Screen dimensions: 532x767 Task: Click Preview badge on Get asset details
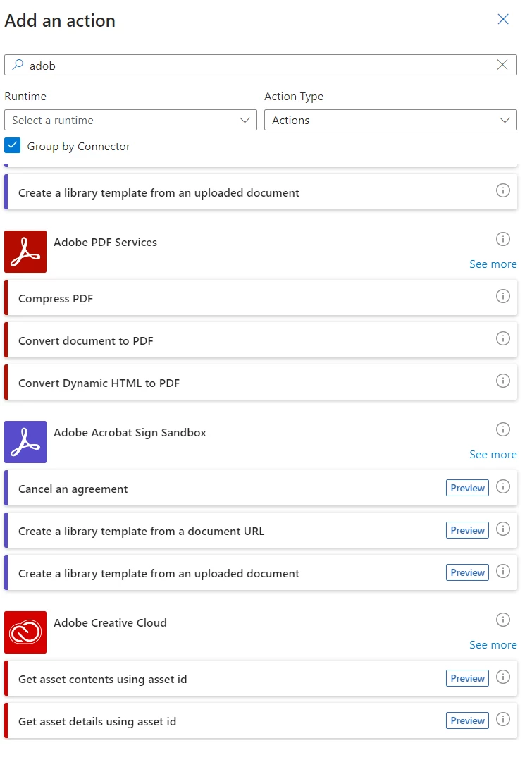coord(467,720)
